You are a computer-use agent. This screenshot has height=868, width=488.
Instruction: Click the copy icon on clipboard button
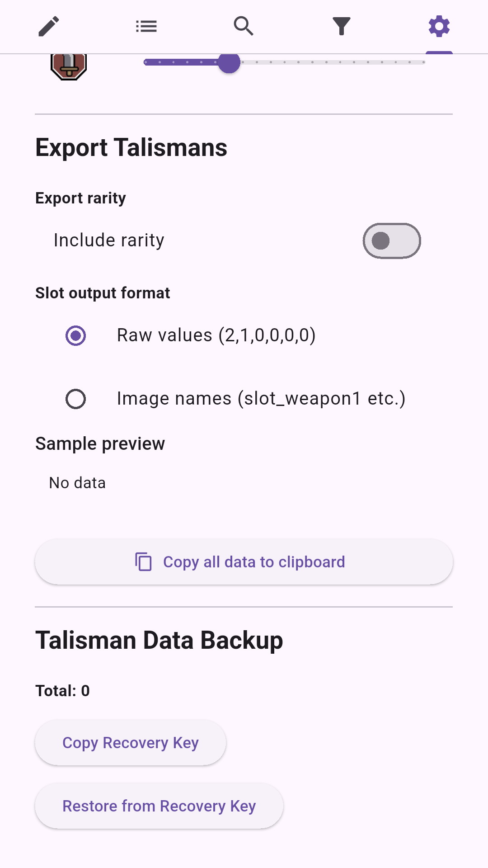143,562
